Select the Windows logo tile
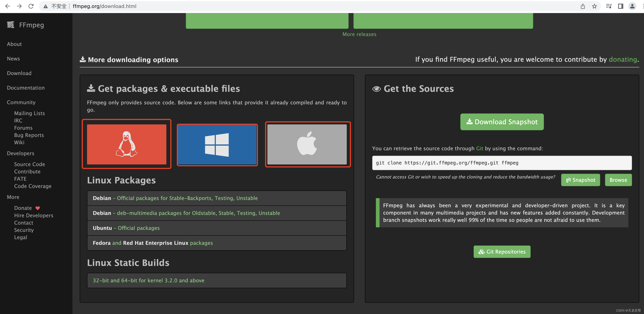 click(x=217, y=145)
